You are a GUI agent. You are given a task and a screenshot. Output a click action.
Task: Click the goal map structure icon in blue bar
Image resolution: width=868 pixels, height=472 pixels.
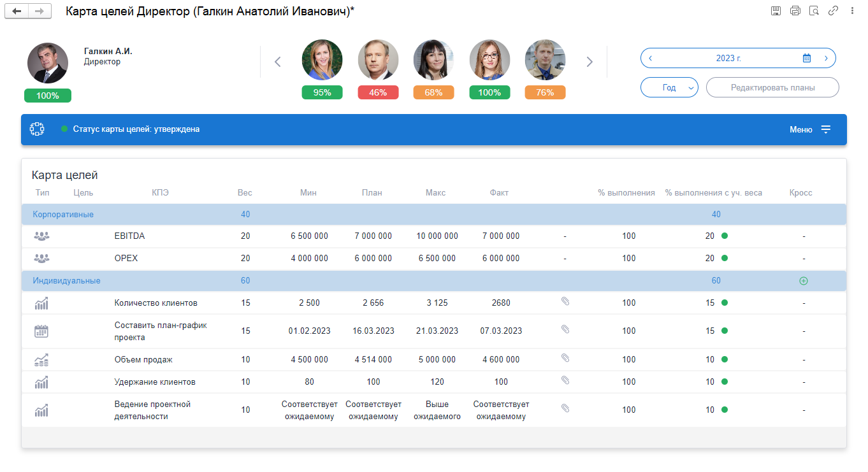(x=37, y=129)
